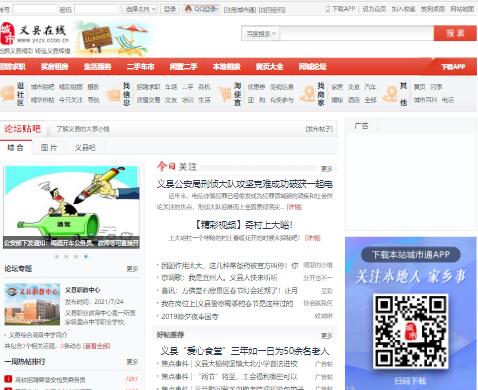
Task: Click the 加入收藏 link in the top bar
Action: 403,9
